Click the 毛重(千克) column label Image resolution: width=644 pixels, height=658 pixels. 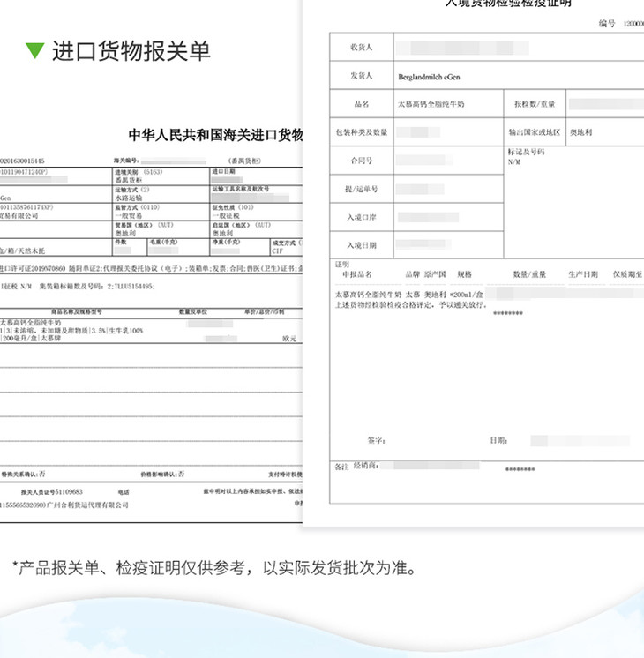click(164, 243)
